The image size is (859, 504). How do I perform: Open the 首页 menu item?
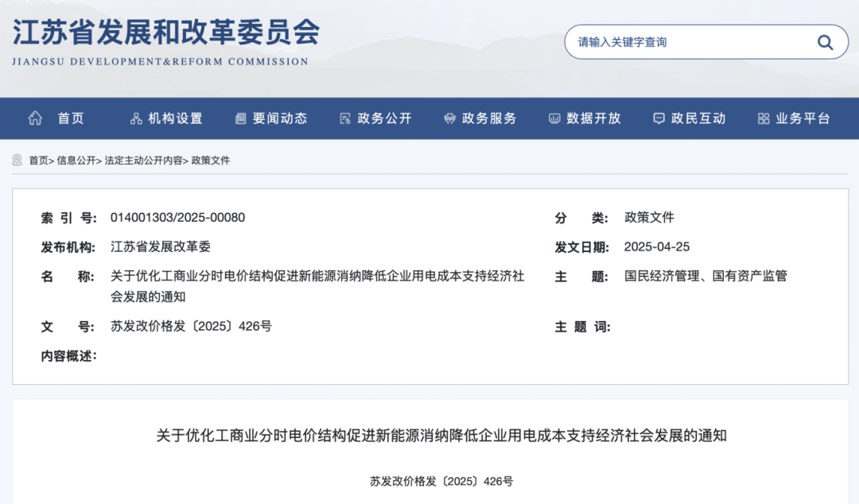pos(71,118)
